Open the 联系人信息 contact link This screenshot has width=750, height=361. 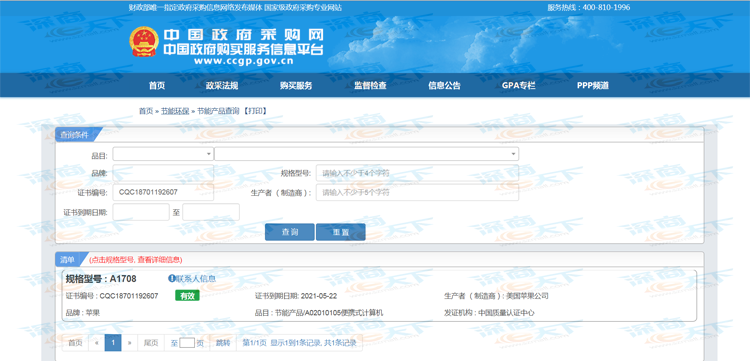pos(196,278)
